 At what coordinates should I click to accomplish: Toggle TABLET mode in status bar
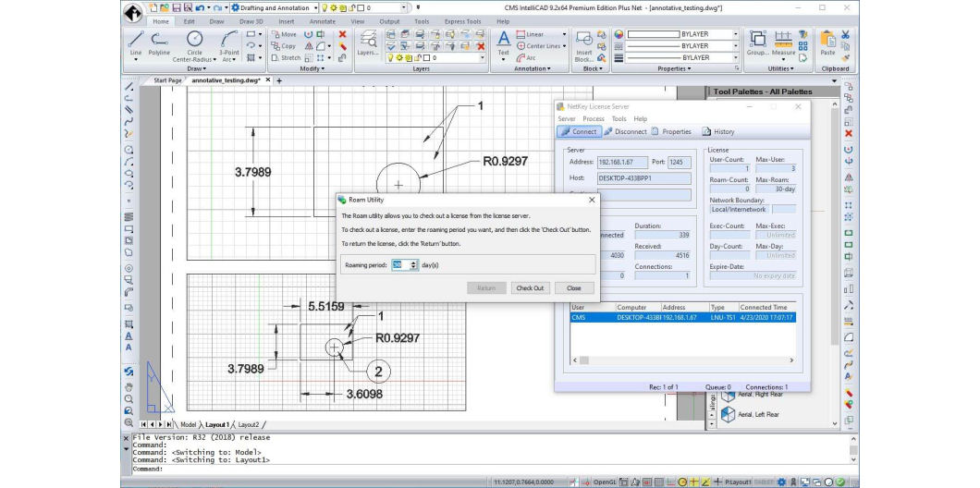[765, 482]
